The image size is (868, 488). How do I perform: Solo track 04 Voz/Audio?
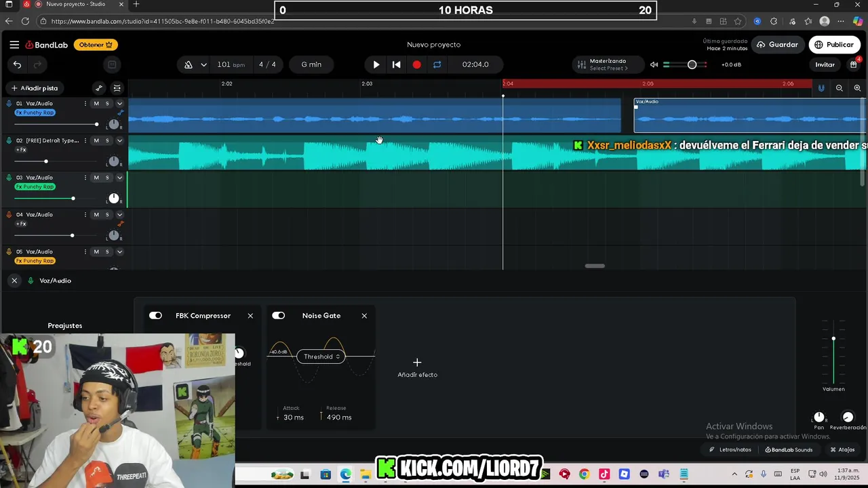107,215
